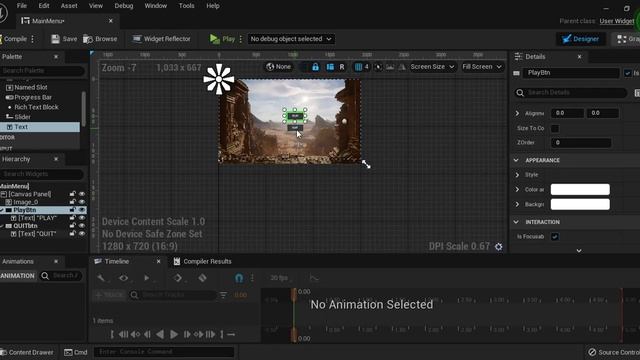Open the Debug menu
This screenshot has height=360, width=640.
(124, 6)
